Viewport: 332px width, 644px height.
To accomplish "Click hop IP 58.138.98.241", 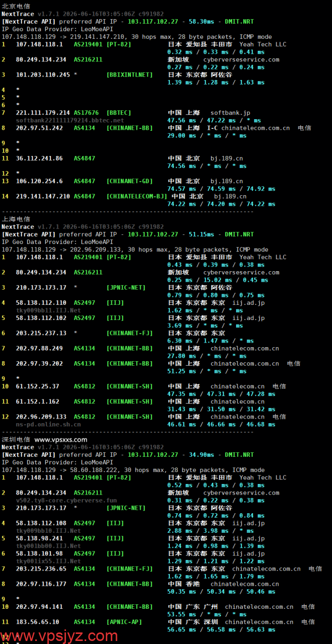I will pos(39,538).
